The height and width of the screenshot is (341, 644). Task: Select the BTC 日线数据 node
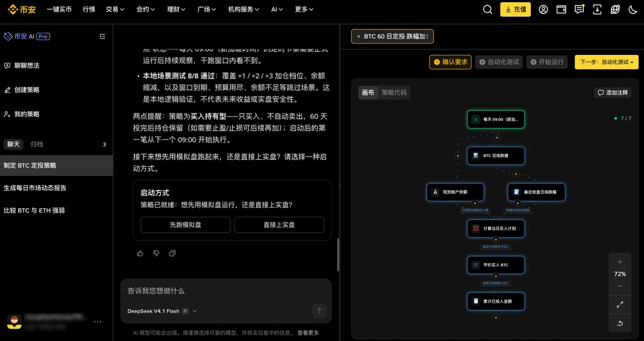tap(496, 156)
